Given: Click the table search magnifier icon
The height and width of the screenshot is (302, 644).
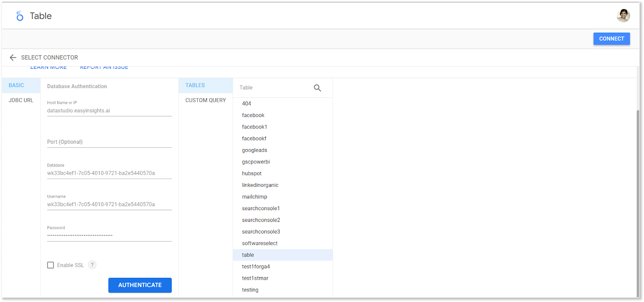Looking at the screenshot, I should click(317, 88).
